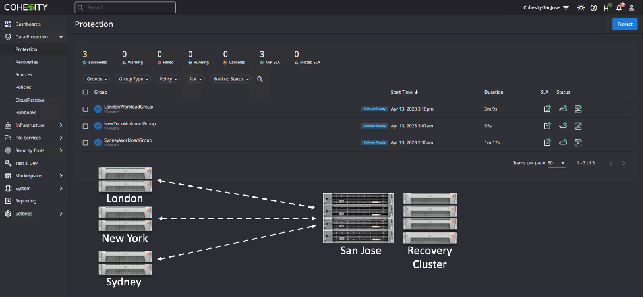Viewport: 644px width, 298px height.
Task: Open the notifications bell icon
Action: pos(619,8)
